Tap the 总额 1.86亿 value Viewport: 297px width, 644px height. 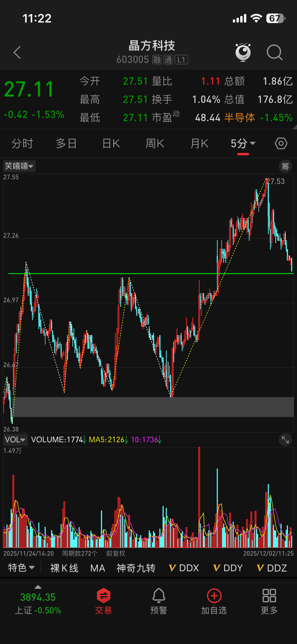coord(278,81)
